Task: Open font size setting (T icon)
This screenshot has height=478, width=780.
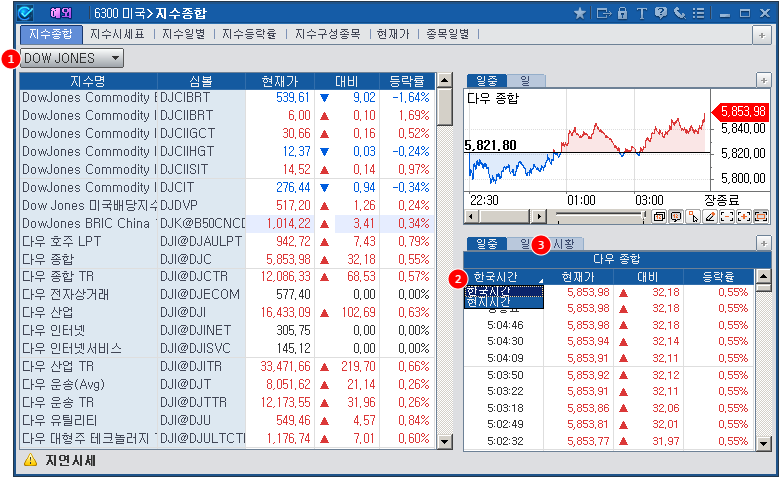Action: coord(641,13)
